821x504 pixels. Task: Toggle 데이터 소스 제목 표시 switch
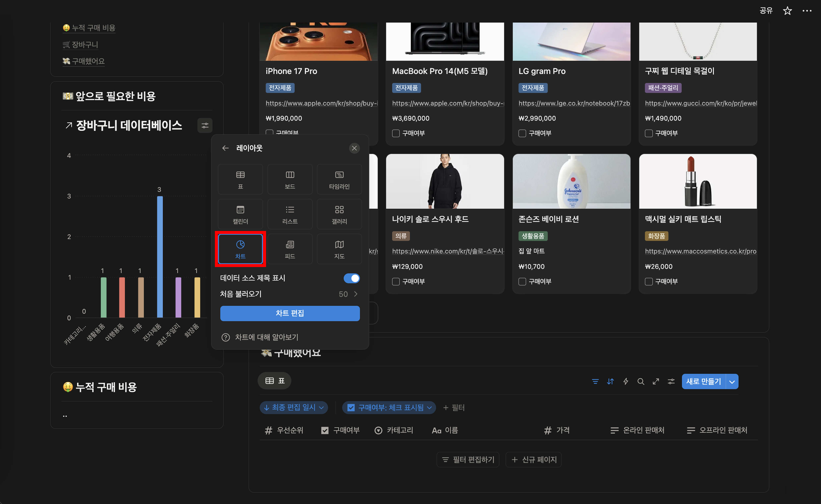(x=351, y=278)
